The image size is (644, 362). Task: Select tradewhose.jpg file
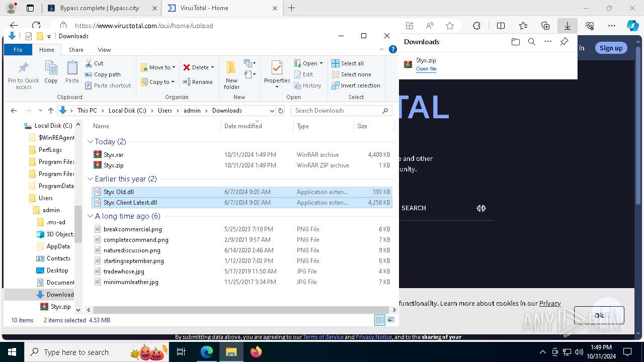242,271
